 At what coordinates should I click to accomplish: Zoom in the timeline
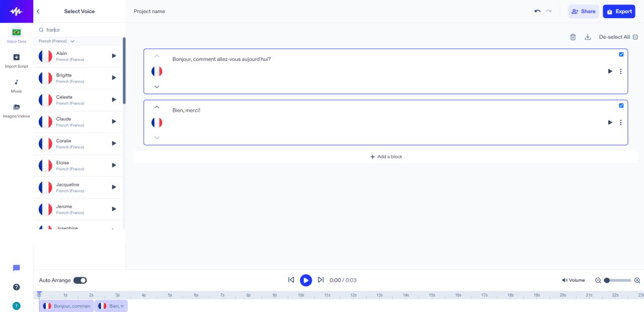(637, 280)
